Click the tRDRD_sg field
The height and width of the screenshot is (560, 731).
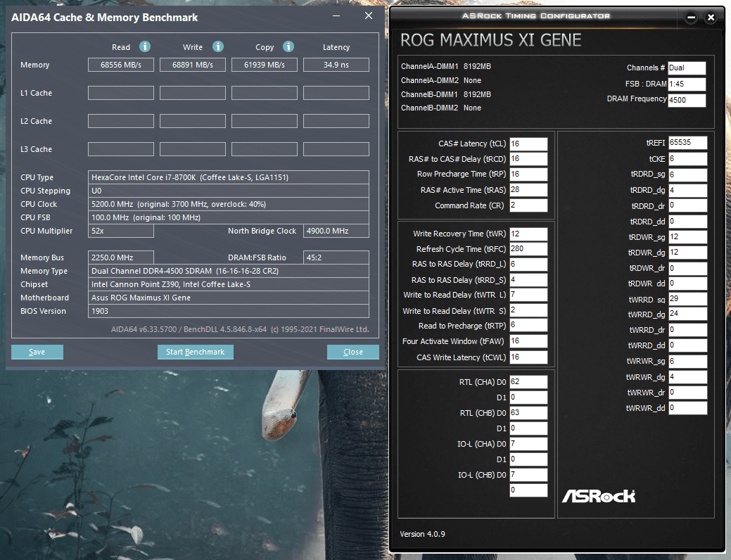coord(687,174)
